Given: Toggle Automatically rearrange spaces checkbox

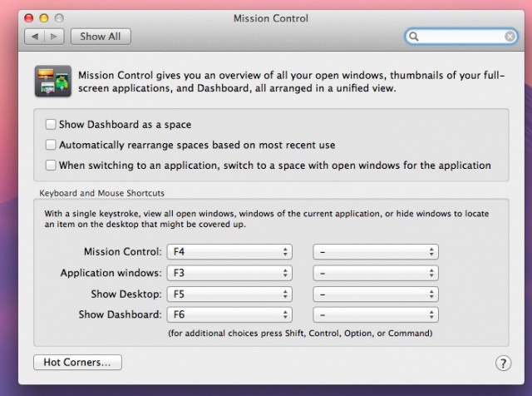Looking at the screenshot, I should [x=51, y=145].
